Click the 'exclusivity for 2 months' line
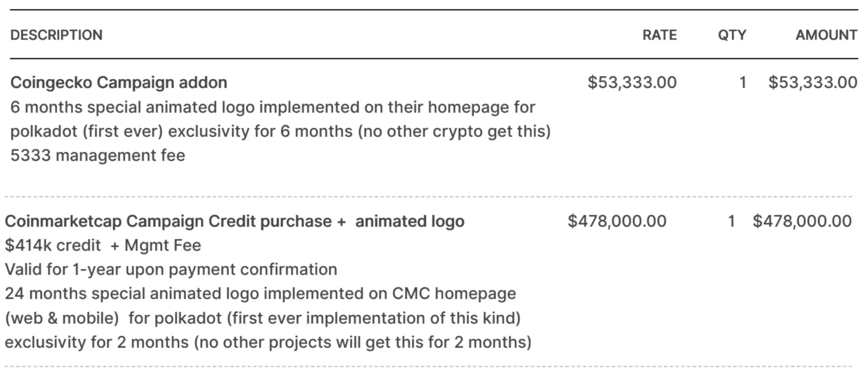 (268, 342)
